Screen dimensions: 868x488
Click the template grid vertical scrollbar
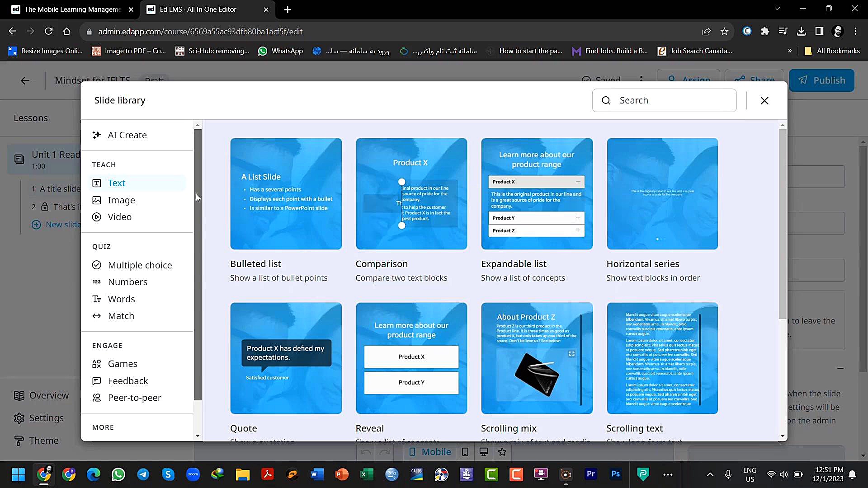point(783,224)
